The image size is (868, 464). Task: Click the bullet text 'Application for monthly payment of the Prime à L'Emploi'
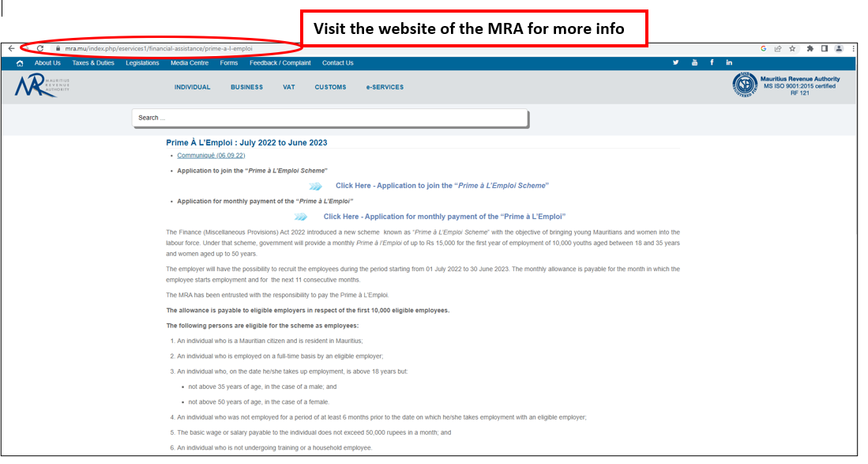click(265, 201)
